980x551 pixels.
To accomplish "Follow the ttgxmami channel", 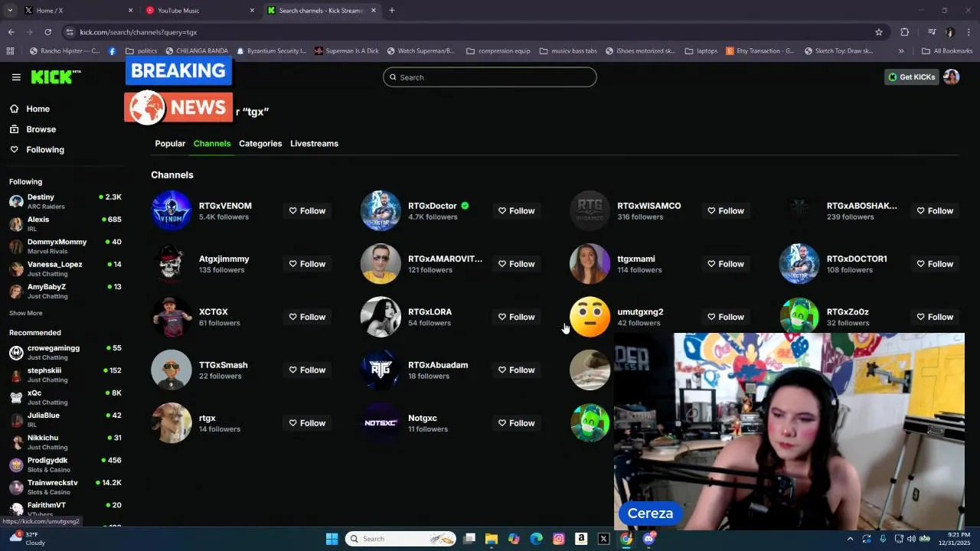I will coord(726,263).
